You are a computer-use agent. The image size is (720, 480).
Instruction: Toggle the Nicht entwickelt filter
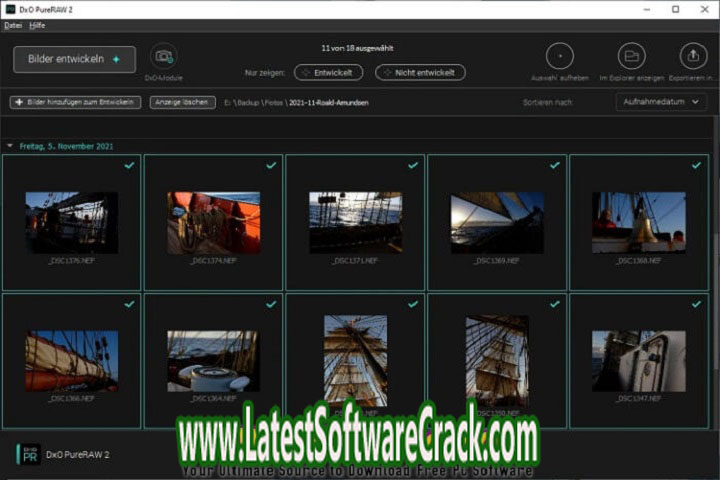point(420,72)
